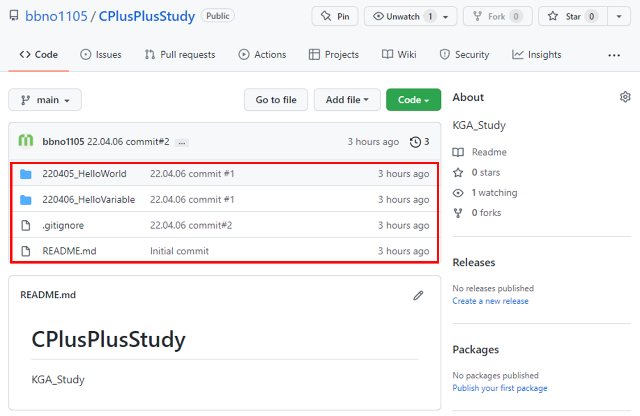This screenshot has width=640, height=416.
Task: Switch to the Code tab
Action: (x=38, y=55)
